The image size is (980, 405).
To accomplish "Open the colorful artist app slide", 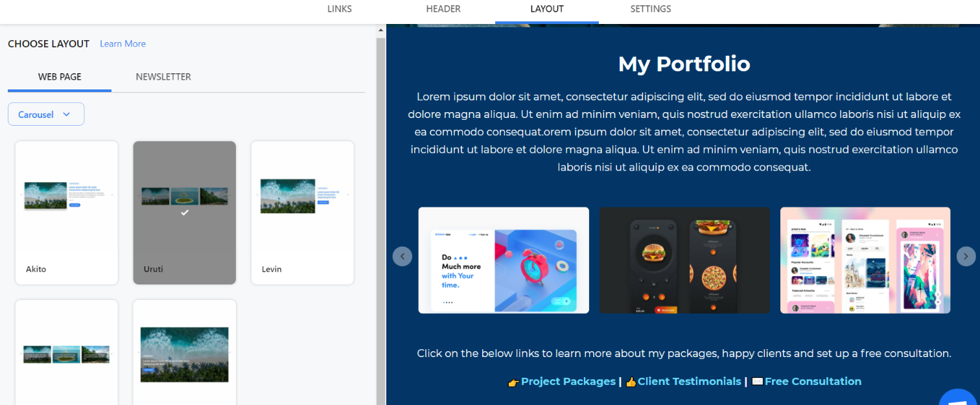I will 865,260.
